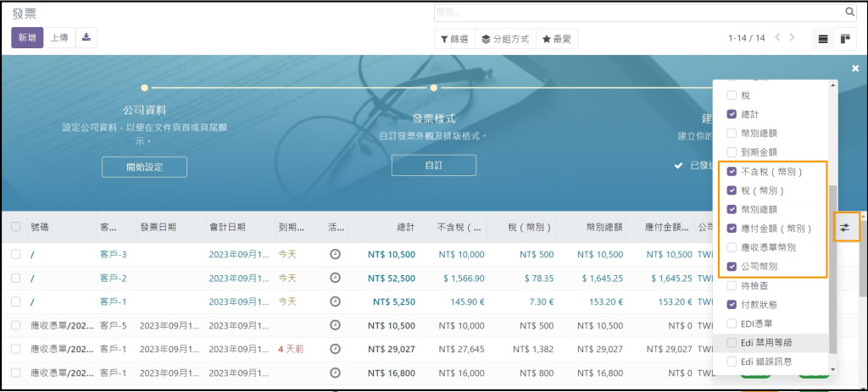Switch to list view icon
868x392 pixels.
point(823,39)
